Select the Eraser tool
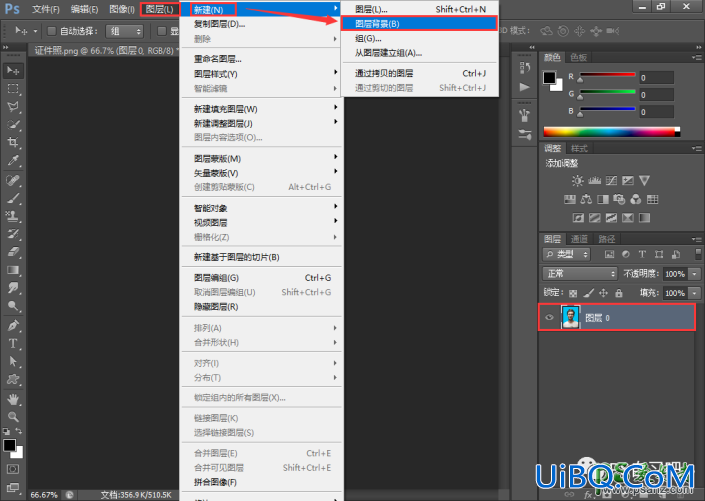Screen dimensions: 705x501 (13, 252)
